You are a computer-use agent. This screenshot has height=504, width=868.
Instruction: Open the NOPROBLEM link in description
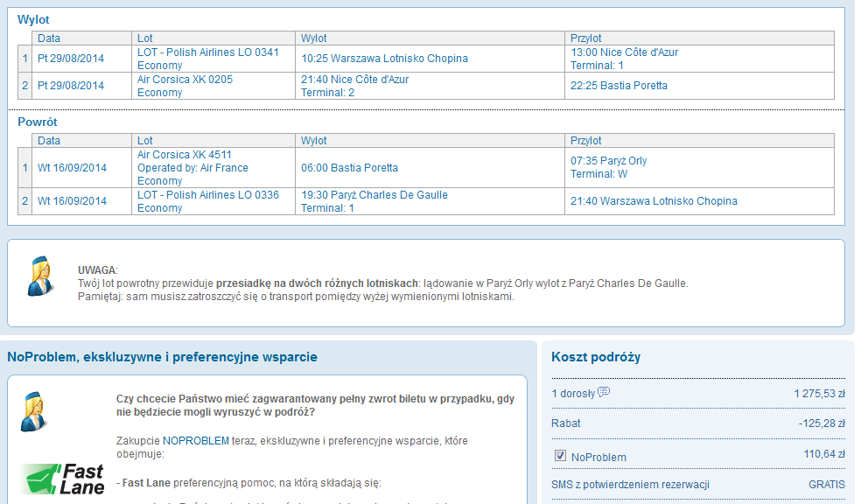pyautogui.click(x=196, y=441)
